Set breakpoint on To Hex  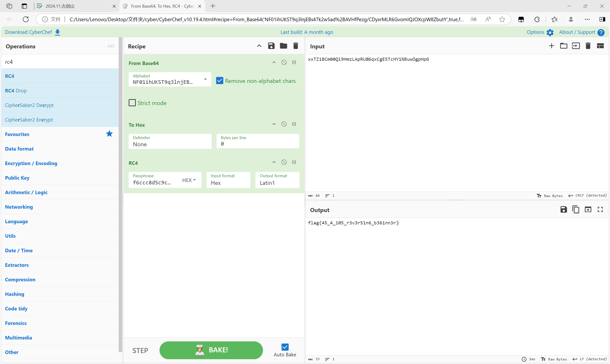point(294,124)
